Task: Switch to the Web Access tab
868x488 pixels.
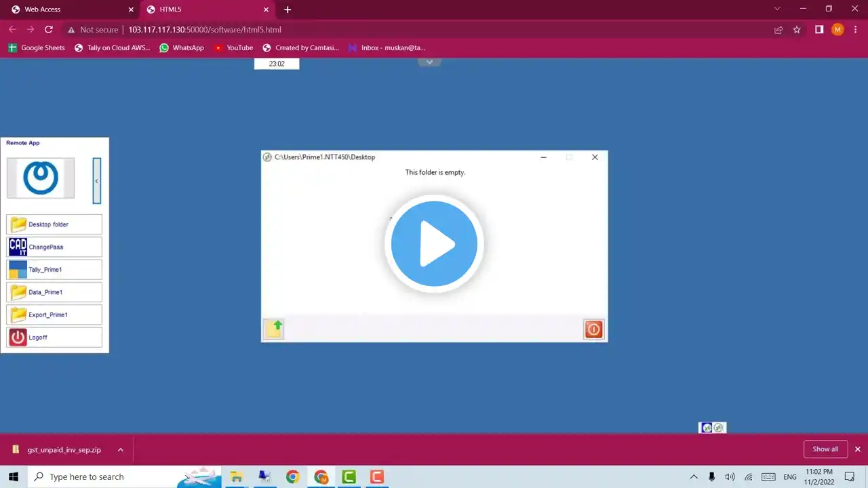Action: pos(68,9)
